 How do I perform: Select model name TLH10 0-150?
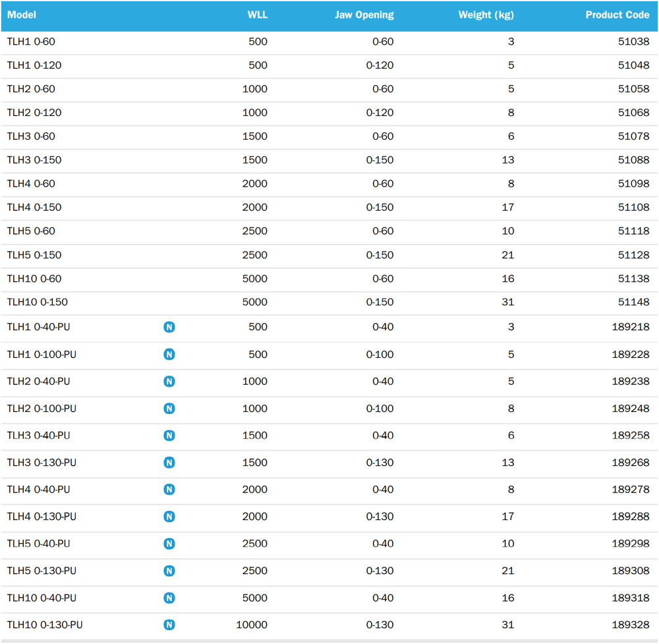(x=38, y=303)
